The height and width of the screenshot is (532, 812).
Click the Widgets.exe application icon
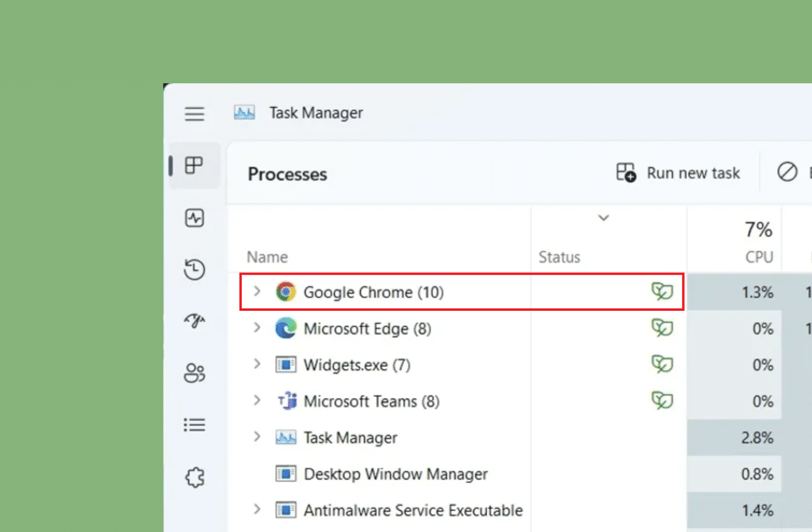286,365
